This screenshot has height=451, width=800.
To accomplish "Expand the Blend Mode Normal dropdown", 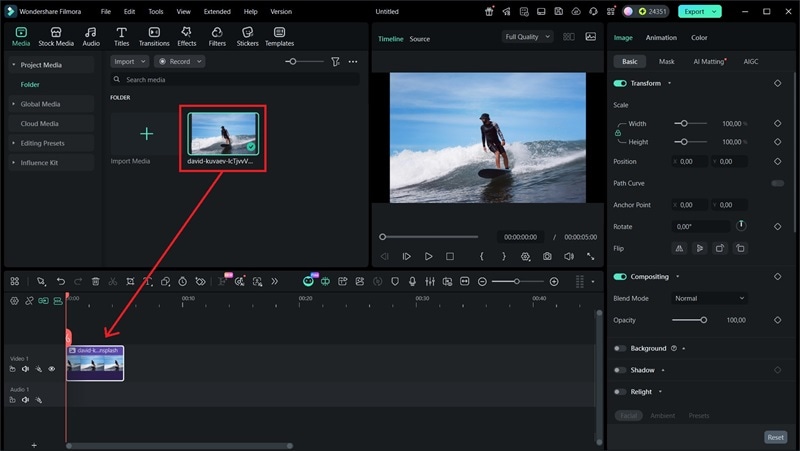I will pyautogui.click(x=709, y=298).
